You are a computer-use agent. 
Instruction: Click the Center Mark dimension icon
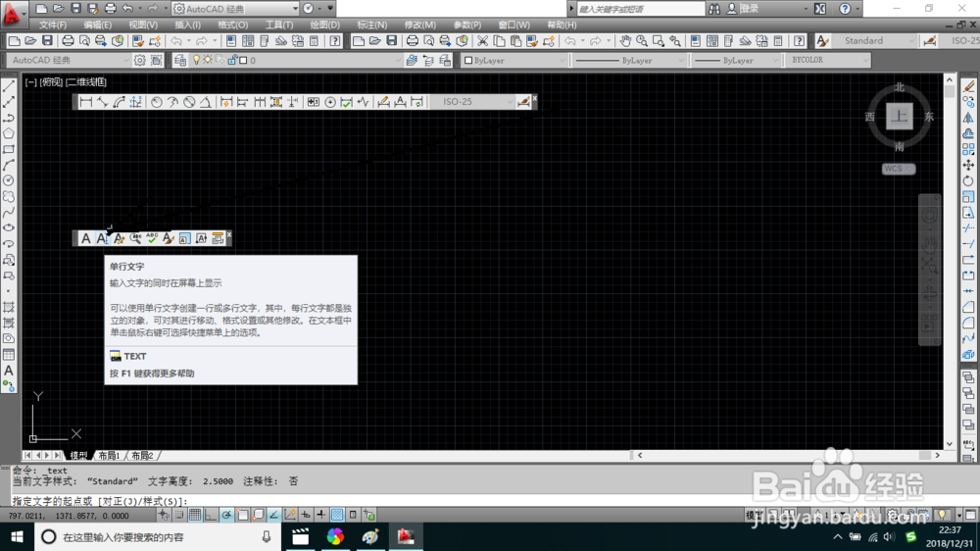330,102
